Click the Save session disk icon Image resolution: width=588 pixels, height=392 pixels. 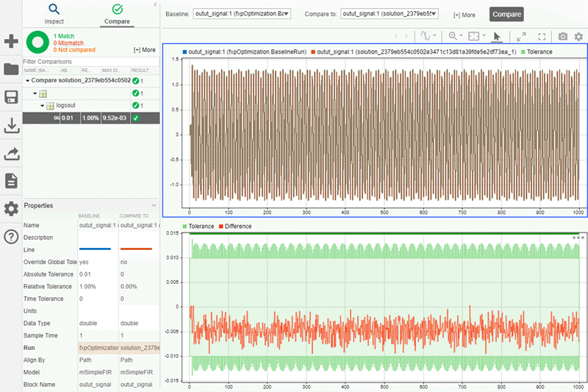tap(11, 98)
